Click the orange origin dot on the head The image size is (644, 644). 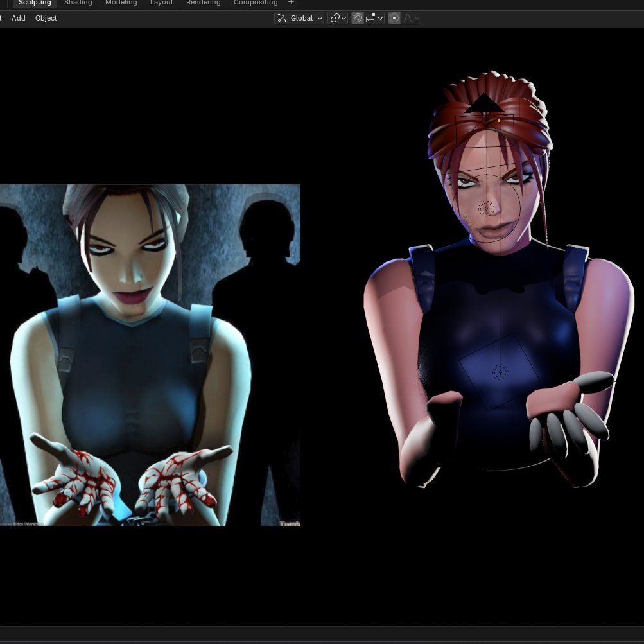[499, 121]
